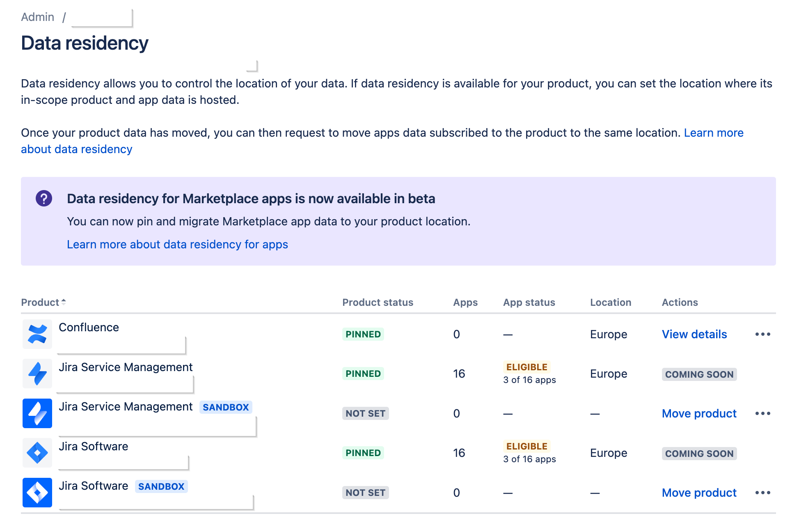The width and height of the screenshot is (799, 532).
Task: Open more actions for Jira Software sandbox
Action: pos(762,493)
